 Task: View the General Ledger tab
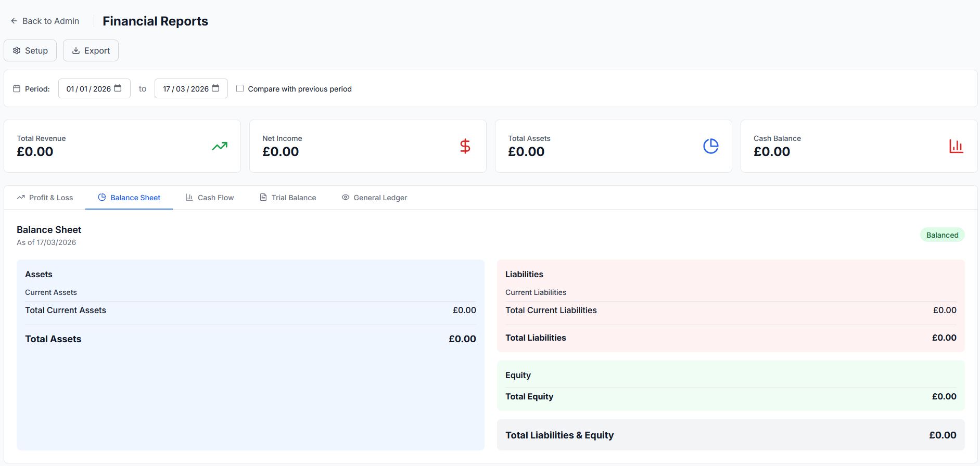(x=374, y=198)
